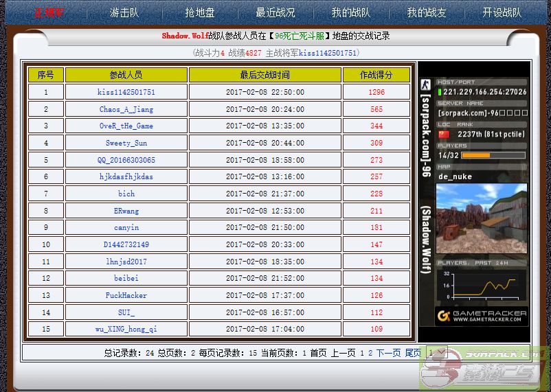This screenshot has width=551, height=392.
Task: Open the de_nuke map thumbnail
Action: tap(482, 218)
